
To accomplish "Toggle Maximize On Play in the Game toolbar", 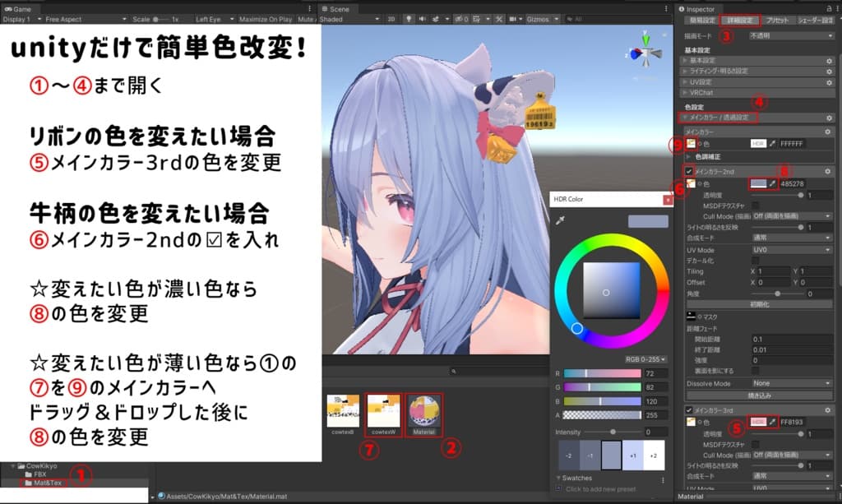I will pyautogui.click(x=266, y=18).
